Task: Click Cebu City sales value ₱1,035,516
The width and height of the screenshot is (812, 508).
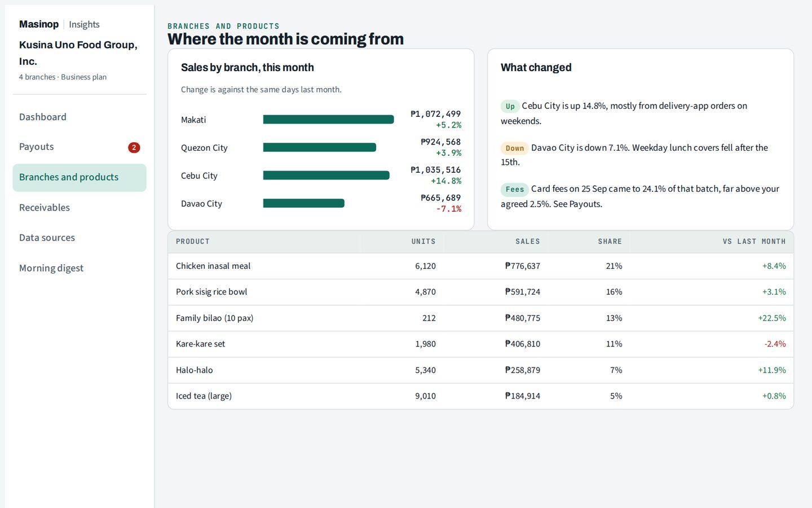Action: point(436,170)
